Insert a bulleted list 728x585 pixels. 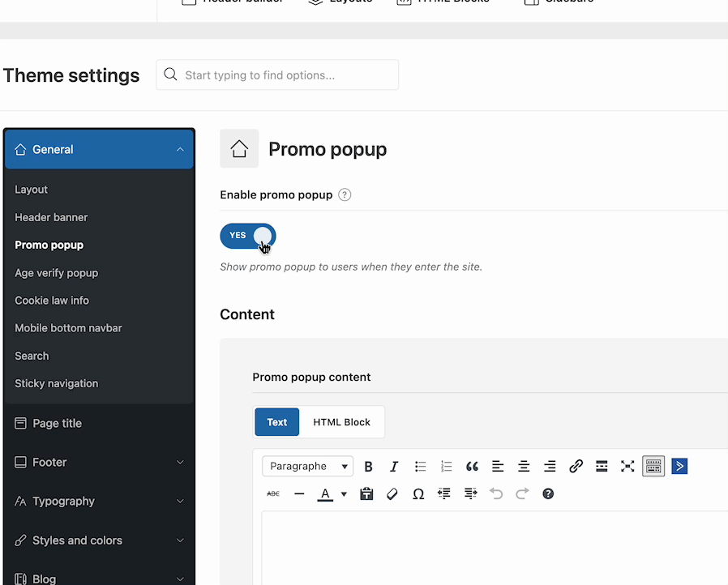[420, 466]
